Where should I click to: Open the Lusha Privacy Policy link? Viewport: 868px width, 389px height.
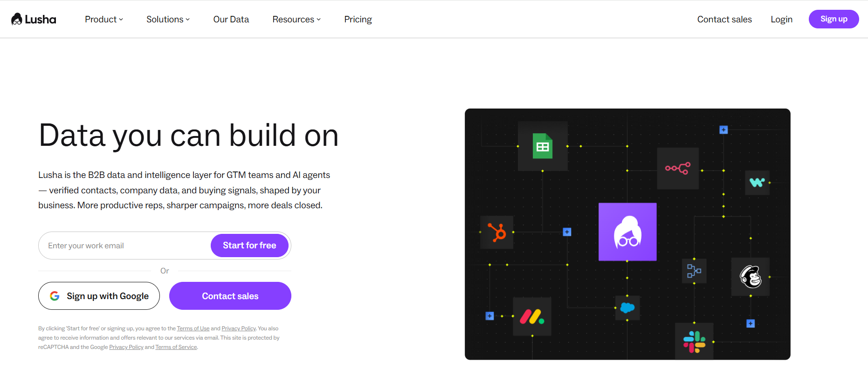coord(239,328)
